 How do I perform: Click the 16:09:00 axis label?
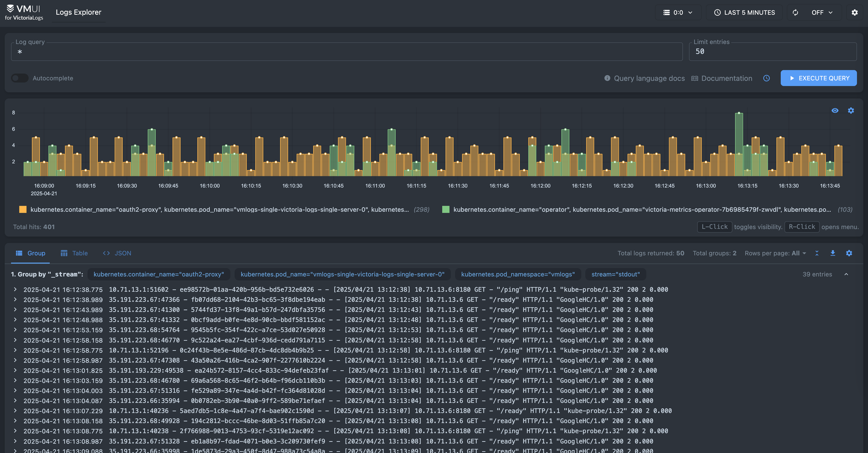coord(44,186)
